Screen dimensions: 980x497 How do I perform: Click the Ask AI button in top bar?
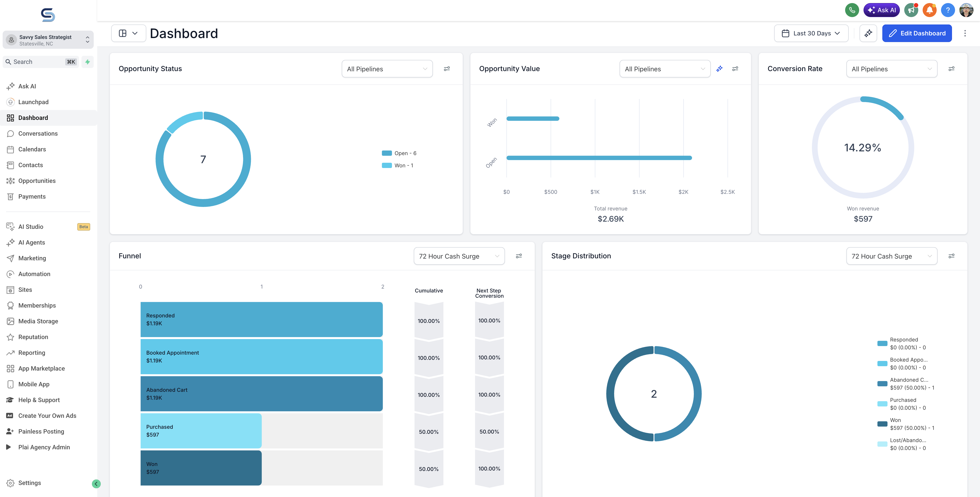[x=881, y=10]
